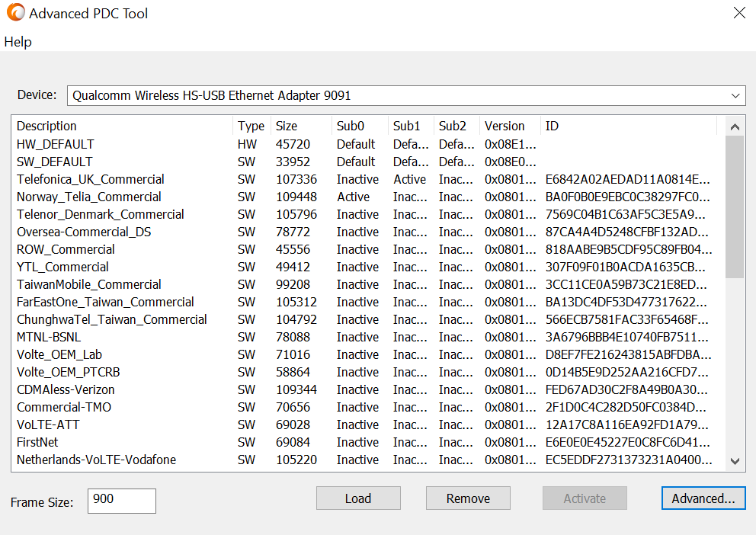Click the Remove button
Image resolution: width=756 pixels, height=535 pixels.
click(467, 498)
